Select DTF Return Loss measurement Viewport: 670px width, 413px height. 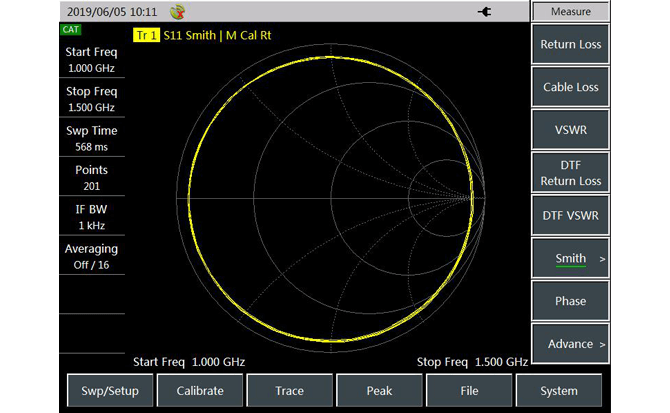coord(570,173)
